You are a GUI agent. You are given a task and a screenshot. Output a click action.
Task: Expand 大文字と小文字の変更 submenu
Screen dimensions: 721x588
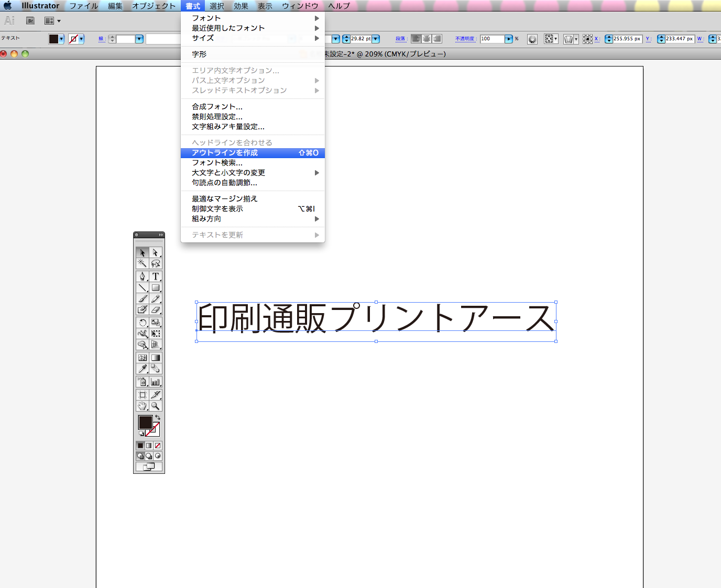(x=253, y=173)
